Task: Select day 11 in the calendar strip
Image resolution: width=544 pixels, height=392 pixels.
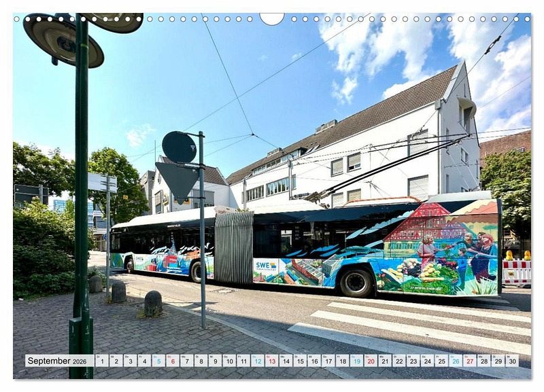Action: [x=243, y=361]
